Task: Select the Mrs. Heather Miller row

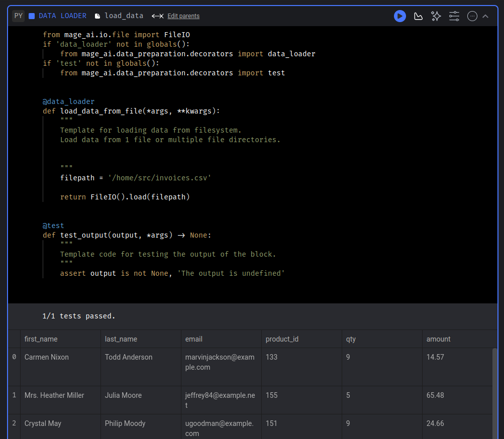Action: click(54, 395)
